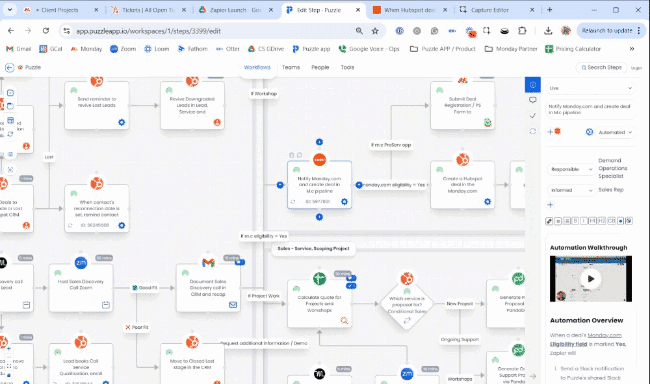Viewport: 650px width, 384px height.
Task: Click calendar icon on 'Host Sales Discovery Call Zoom' card
Action: point(106,305)
